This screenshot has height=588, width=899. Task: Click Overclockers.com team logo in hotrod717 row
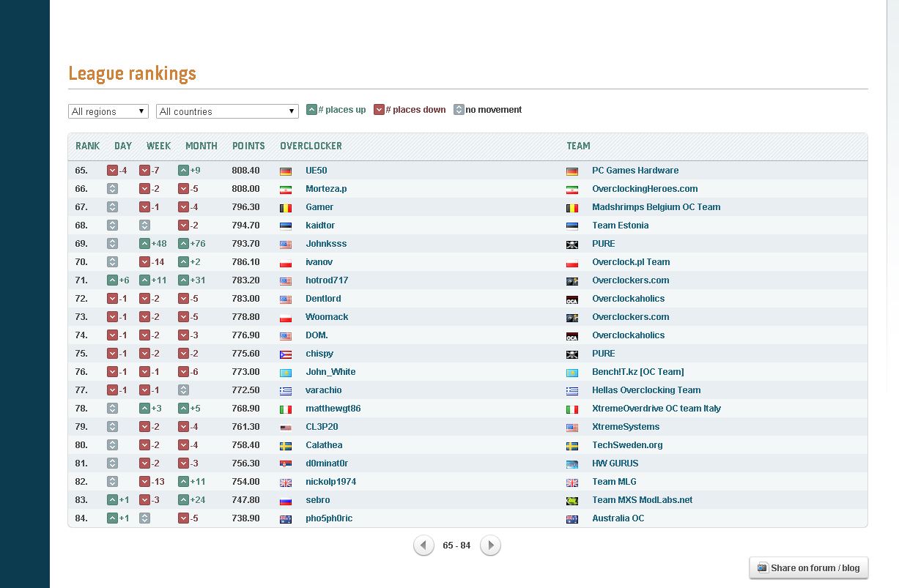[x=572, y=280]
